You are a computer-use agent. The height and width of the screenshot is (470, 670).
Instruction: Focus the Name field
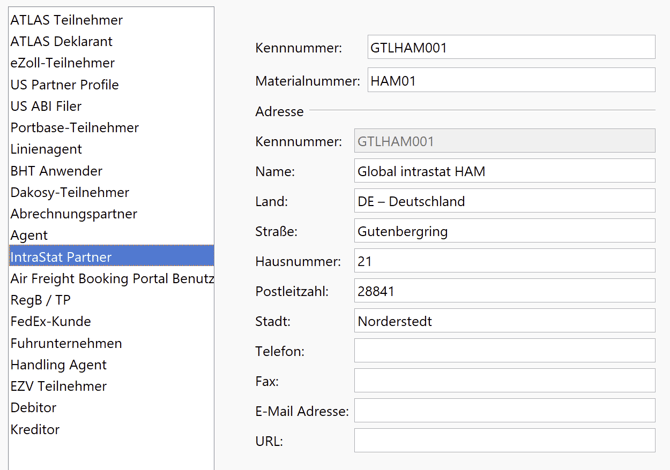point(504,171)
